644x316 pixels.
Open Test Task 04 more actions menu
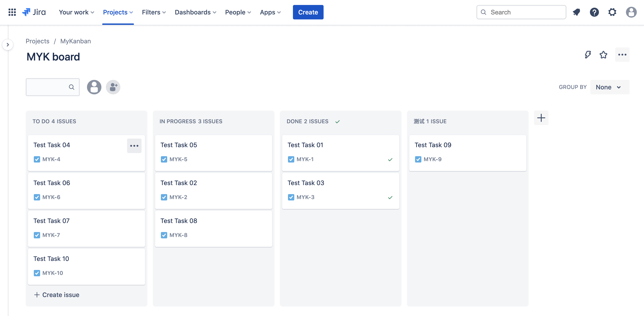(x=134, y=146)
